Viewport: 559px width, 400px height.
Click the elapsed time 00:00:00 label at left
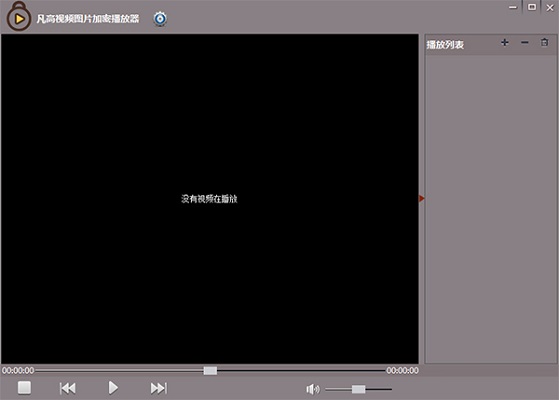(x=18, y=370)
